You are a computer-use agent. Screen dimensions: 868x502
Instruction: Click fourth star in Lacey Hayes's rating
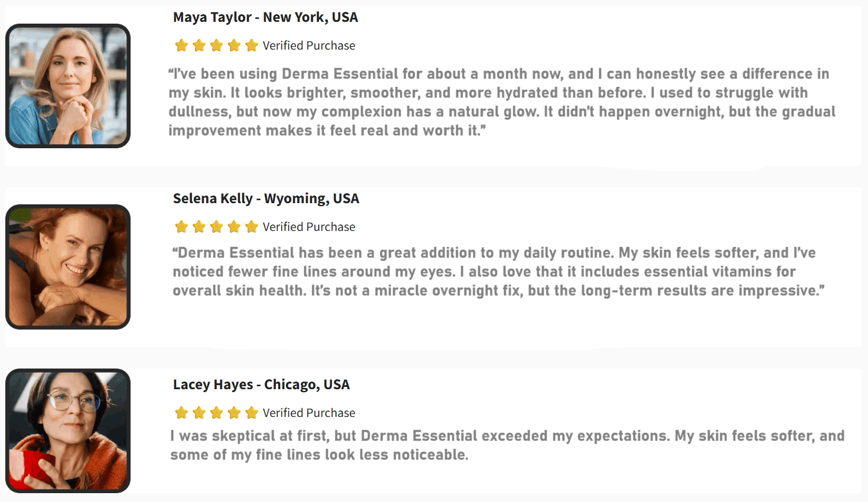[x=234, y=413]
